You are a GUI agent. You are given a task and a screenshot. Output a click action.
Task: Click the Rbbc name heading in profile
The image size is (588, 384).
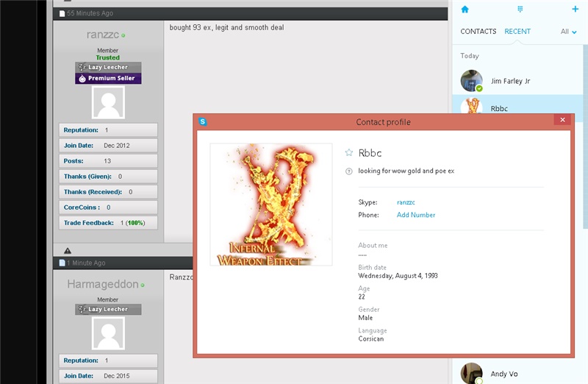[370, 153]
